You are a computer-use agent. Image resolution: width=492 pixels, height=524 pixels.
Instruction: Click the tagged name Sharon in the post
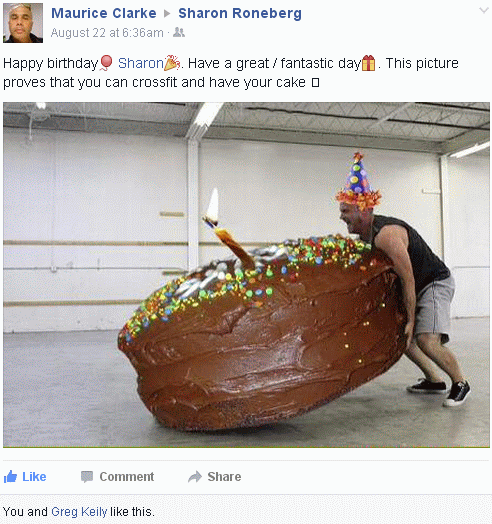(141, 63)
